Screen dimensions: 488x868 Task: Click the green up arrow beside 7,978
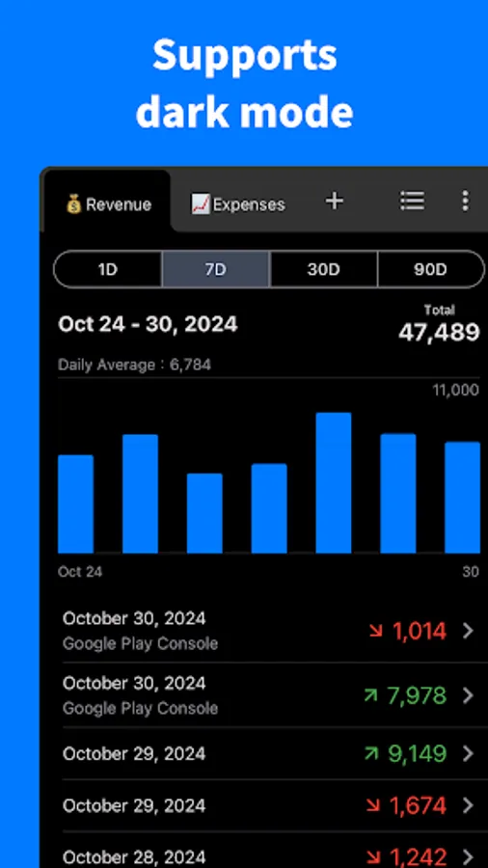[370, 694]
